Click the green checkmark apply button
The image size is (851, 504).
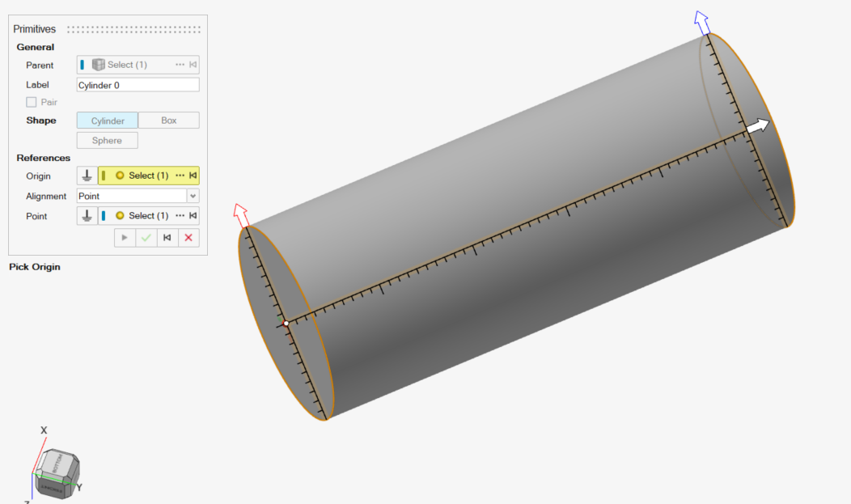coord(146,238)
